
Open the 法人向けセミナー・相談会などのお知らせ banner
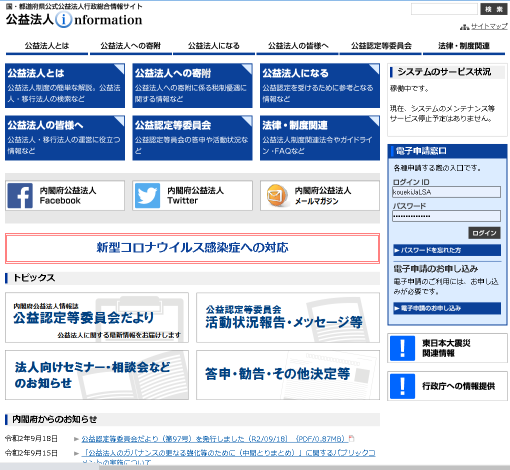coord(97,375)
